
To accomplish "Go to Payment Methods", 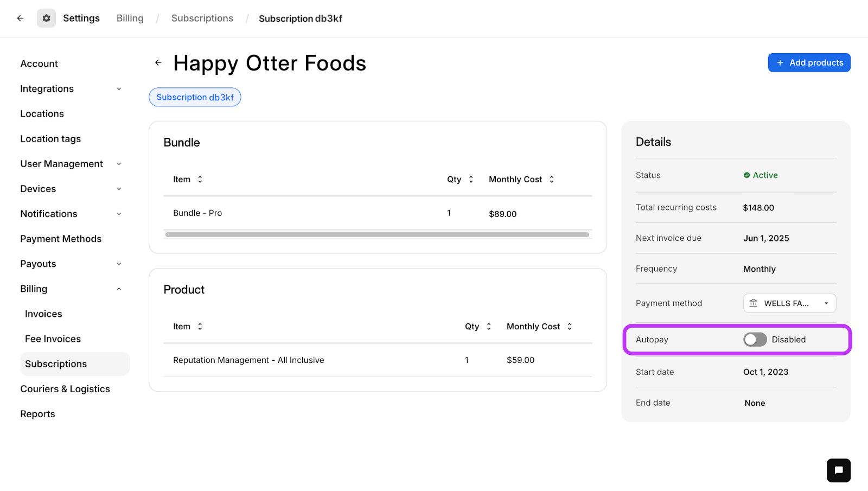I will click(61, 239).
